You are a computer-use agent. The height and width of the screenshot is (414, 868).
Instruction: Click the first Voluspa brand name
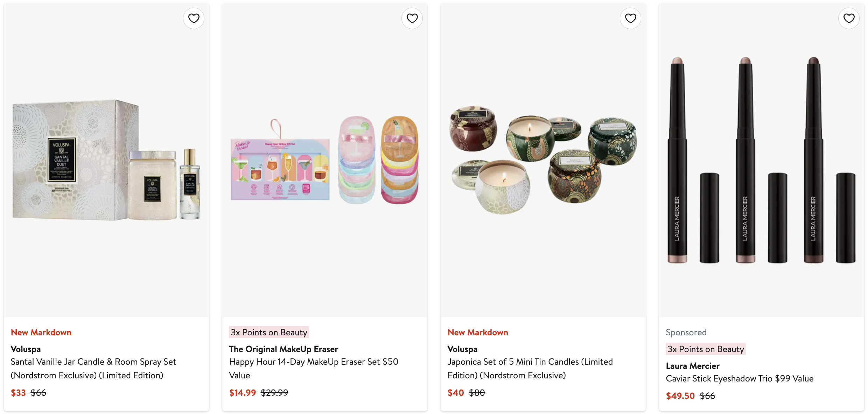(x=26, y=349)
